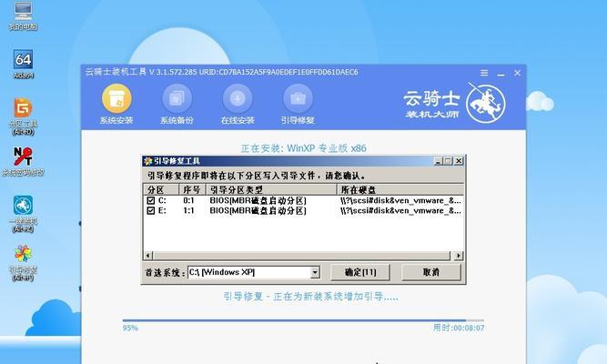Click the 序号 column header

click(192, 190)
